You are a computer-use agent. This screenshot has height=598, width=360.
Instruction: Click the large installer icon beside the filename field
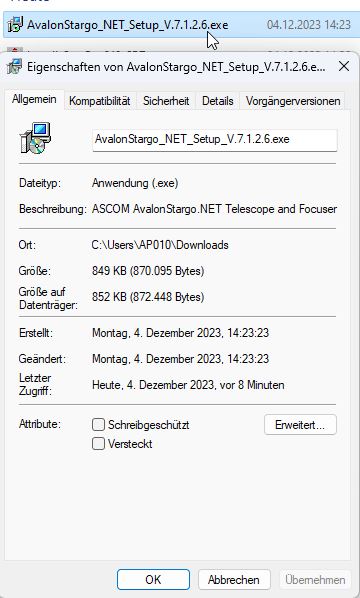(35, 138)
